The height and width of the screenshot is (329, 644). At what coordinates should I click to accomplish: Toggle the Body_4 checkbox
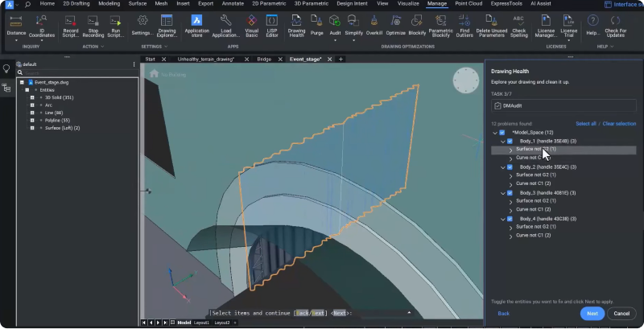click(510, 219)
